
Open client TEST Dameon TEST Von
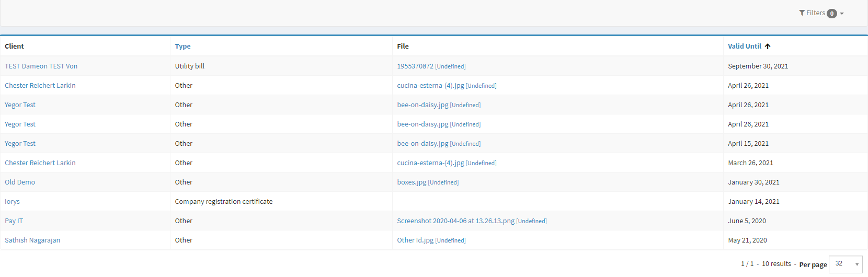tap(41, 66)
